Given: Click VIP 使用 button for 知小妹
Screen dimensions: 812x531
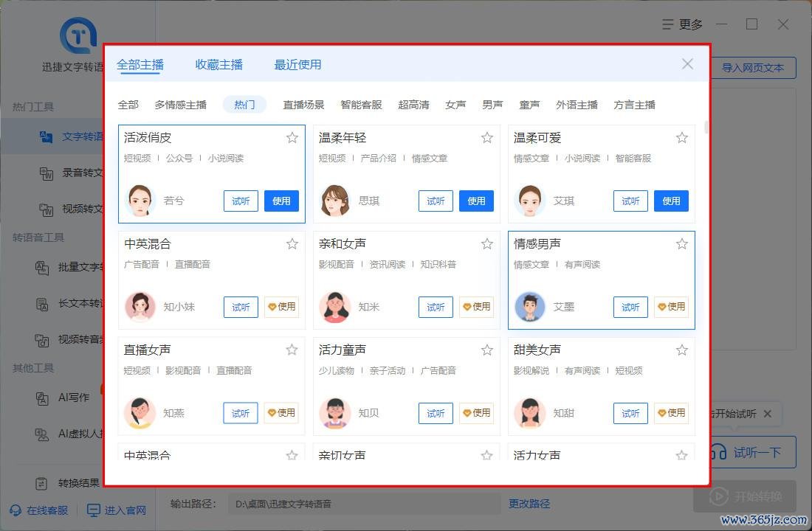Looking at the screenshot, I should [281, 307].
